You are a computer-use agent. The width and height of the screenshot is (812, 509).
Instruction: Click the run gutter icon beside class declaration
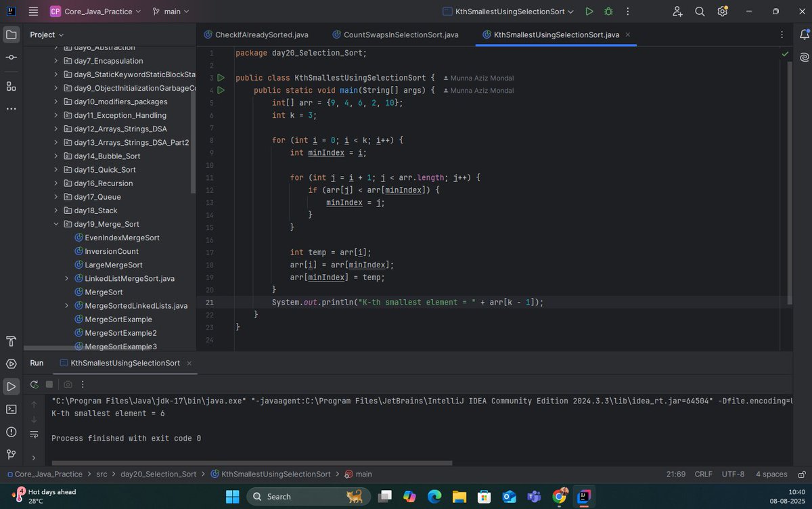221,78
